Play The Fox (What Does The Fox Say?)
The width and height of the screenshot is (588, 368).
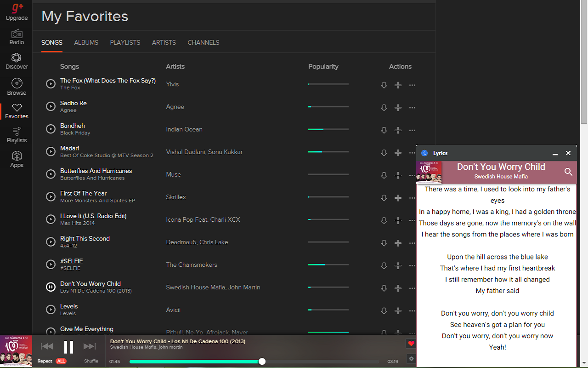coord(51,84)
